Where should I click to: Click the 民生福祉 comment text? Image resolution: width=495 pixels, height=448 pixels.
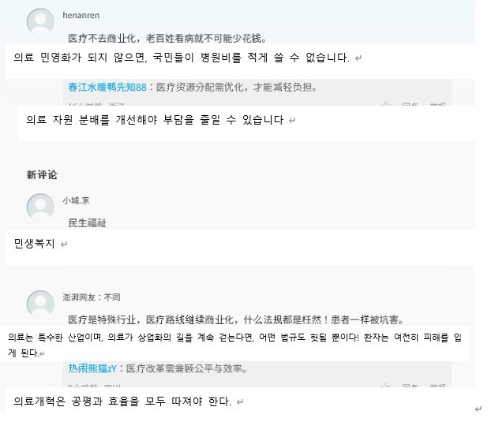coord(88,223)
